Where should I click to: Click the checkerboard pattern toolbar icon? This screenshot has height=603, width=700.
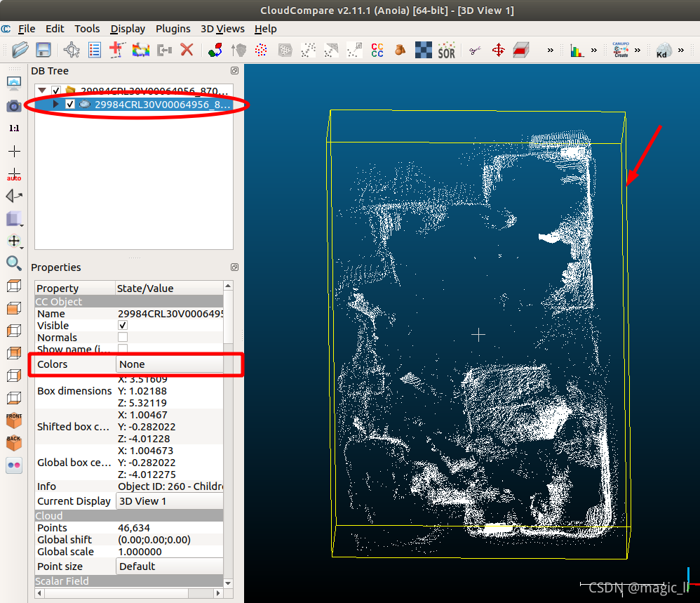click(x=423, y=50)
